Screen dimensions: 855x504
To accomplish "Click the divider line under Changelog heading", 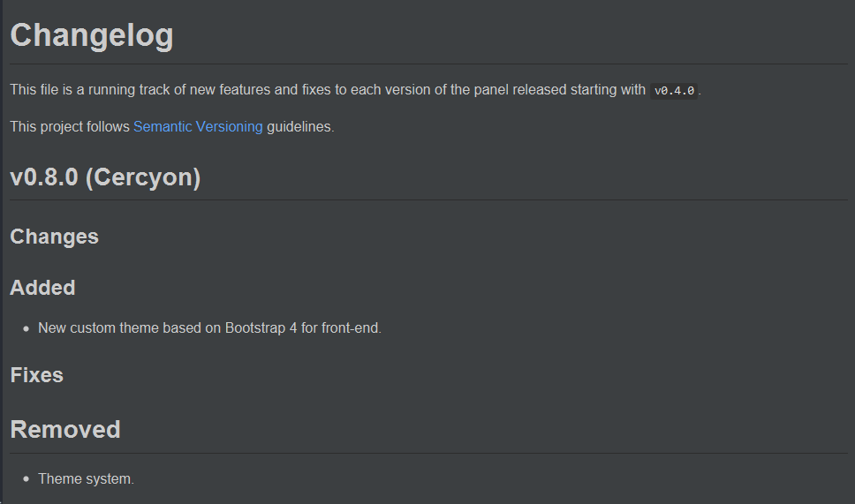I will (428, 64).
